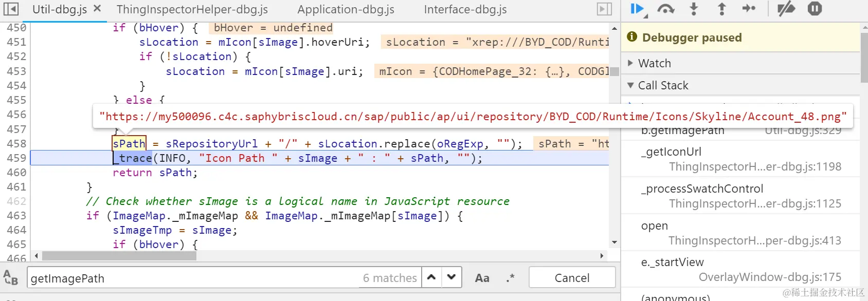Click the Check whether sImage comment line

(298, 201)
